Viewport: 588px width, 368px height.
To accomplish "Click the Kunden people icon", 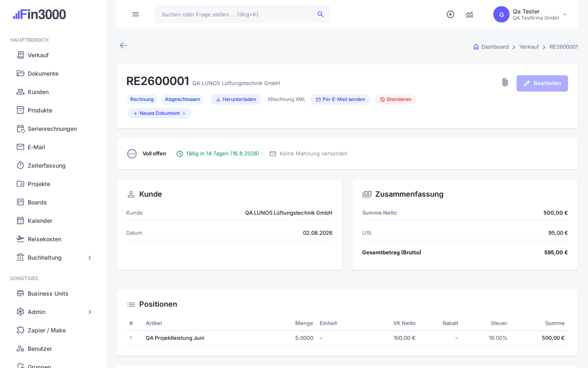I will (x=20, y=92).
